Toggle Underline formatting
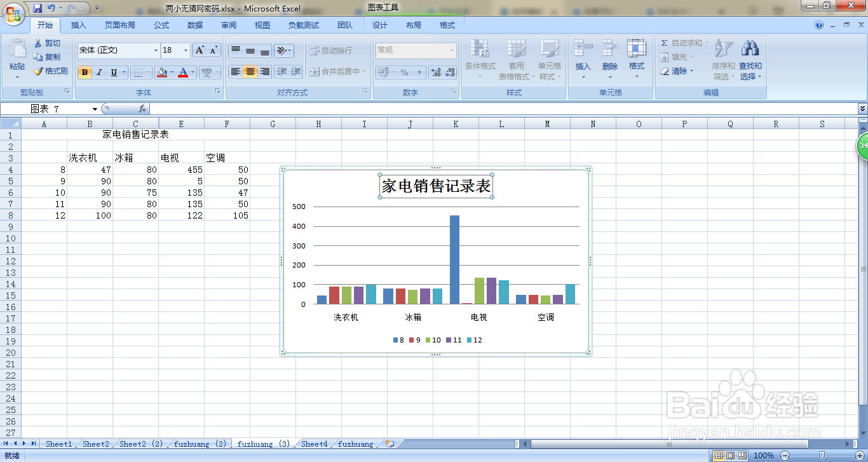This screenshot has height=462, width=868. coord(114,72)
